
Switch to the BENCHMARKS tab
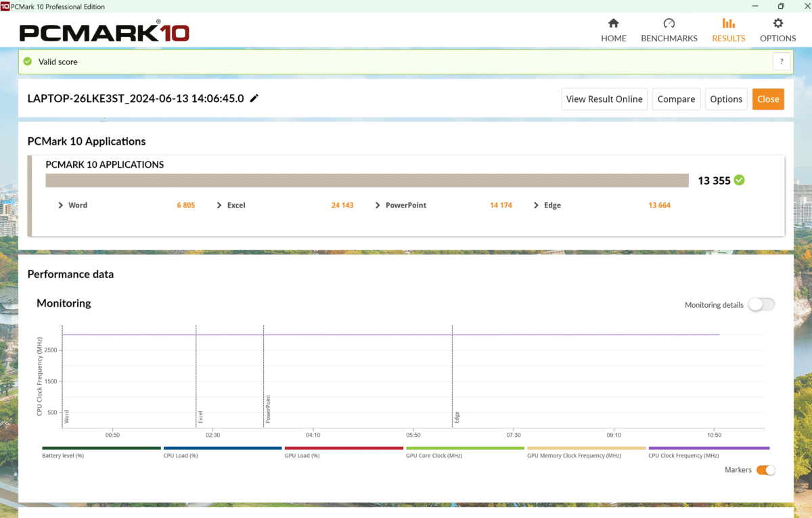[669, 30]
